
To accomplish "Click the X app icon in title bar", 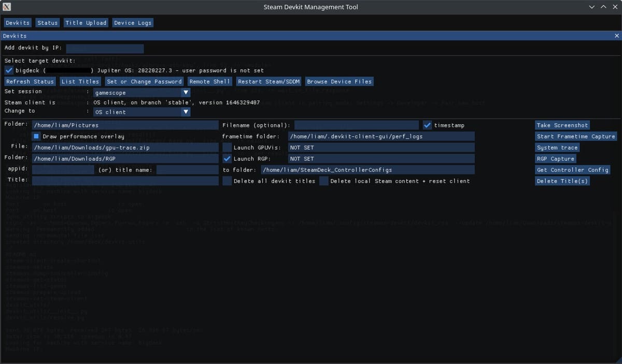I will 7,7.
